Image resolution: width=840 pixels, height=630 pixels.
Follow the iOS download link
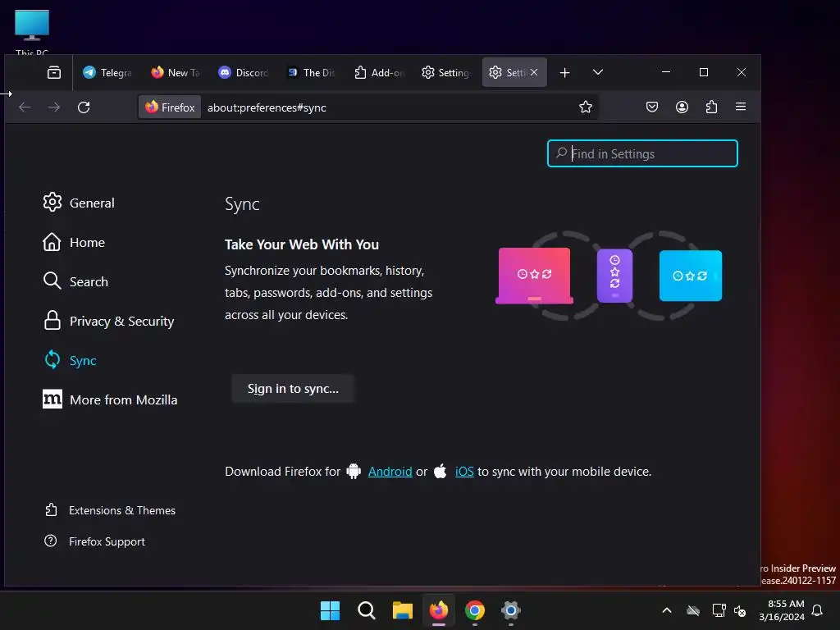pyautogui.click(x=464, y=472)
